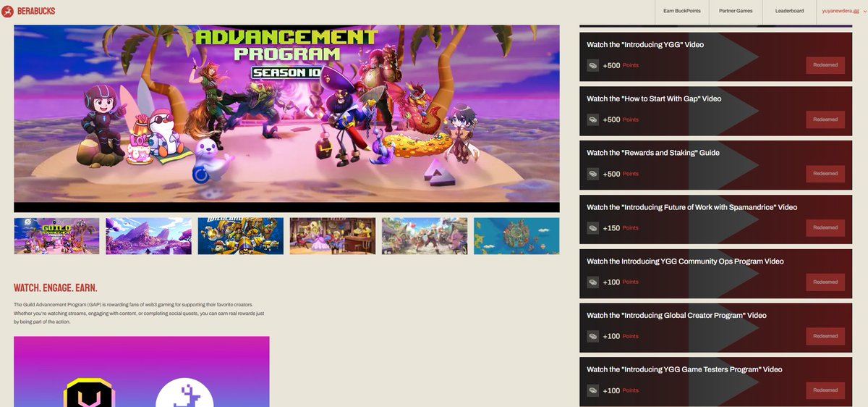Viewport: 868px width, 407px height.
Task: Open the yuyanewdera.gg account menu
Action: point(843,11)
